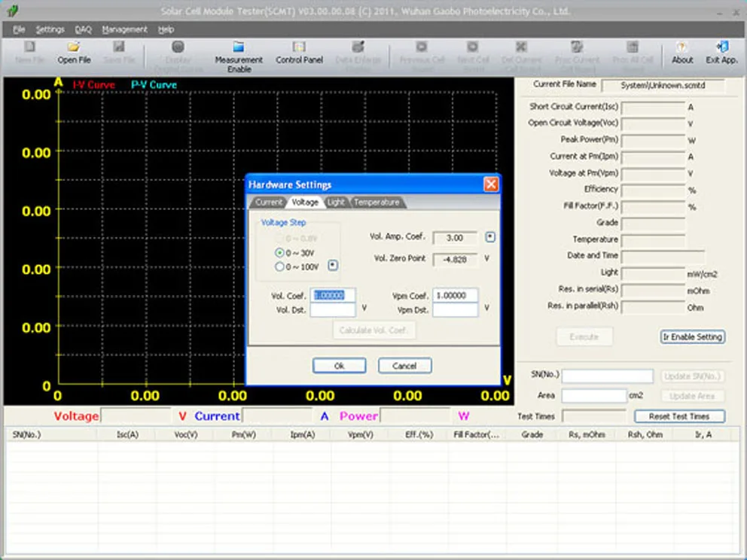
Task: Click the Vpm Coef. input field
Action: pyautogui.click(x=455, y=296)
